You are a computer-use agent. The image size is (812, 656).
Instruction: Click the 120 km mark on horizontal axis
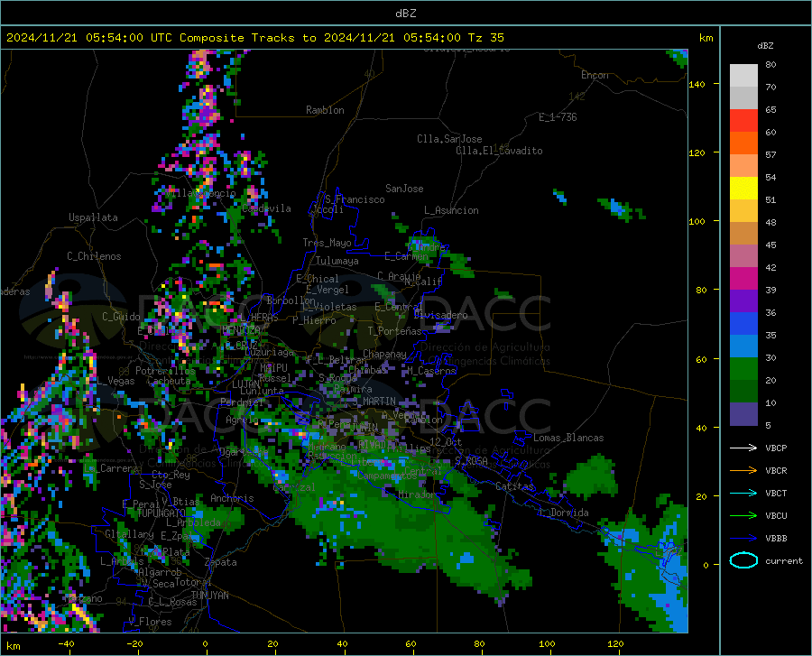(615, 644)
